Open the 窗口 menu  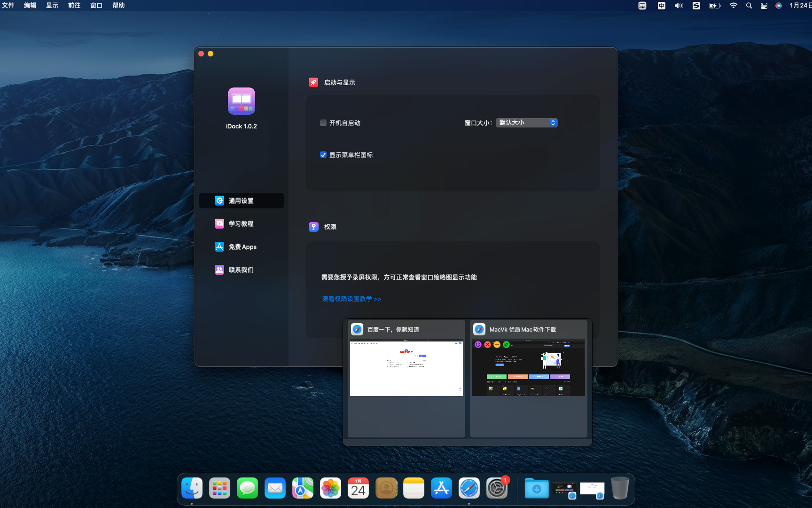pos(96,6)
